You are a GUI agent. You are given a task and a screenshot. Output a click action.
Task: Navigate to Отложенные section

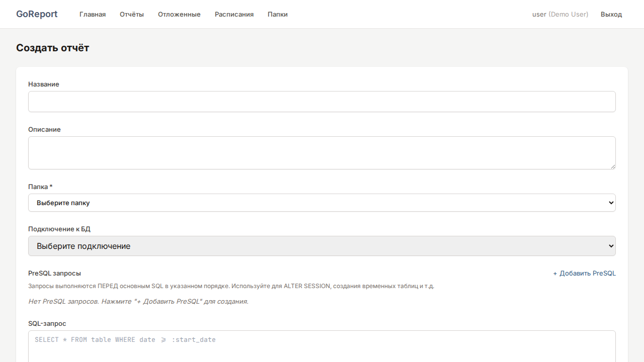pyautogui.click(x=179, y=14)
